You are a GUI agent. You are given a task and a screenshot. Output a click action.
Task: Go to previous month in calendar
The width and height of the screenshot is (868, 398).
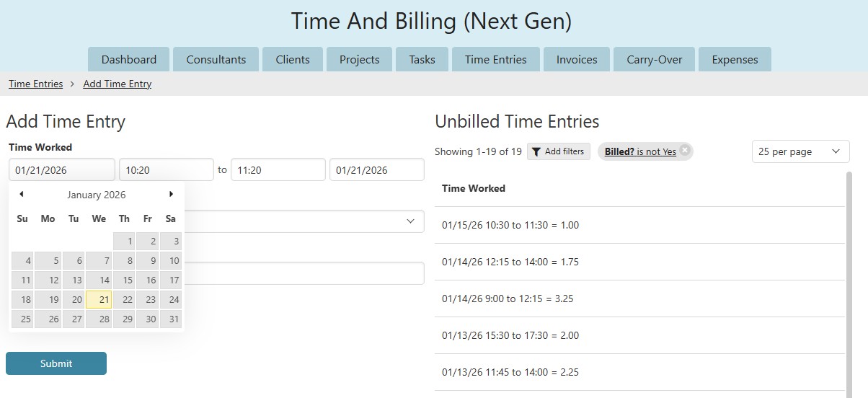[22, 194]
